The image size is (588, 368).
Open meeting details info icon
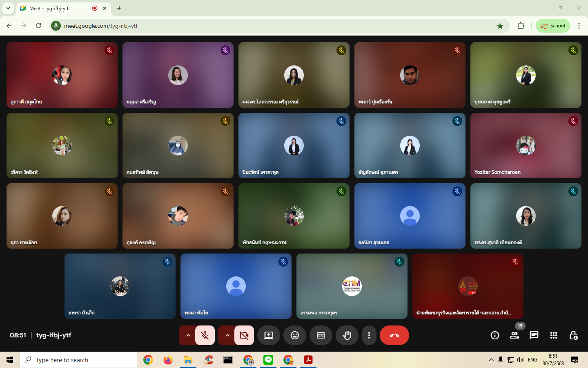[x=494, y=335]
